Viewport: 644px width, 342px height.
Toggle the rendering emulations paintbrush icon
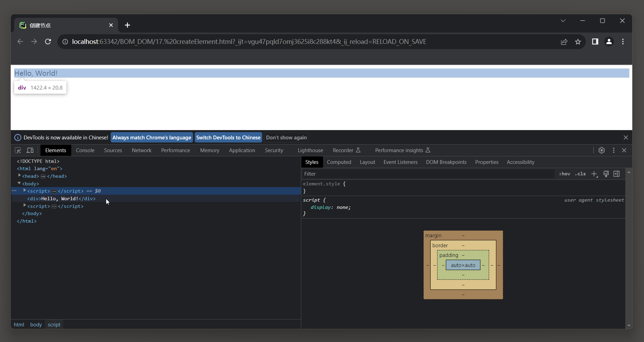[606, 174]
